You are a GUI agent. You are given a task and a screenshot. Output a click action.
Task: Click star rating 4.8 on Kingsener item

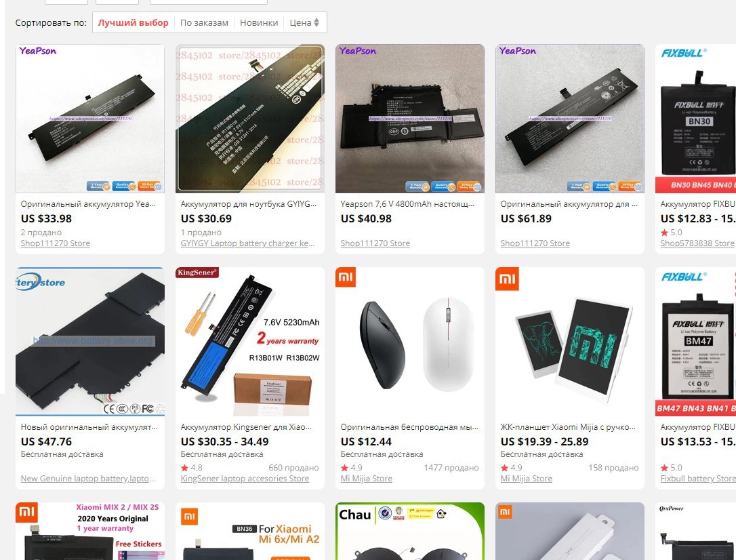coord(192,468)
